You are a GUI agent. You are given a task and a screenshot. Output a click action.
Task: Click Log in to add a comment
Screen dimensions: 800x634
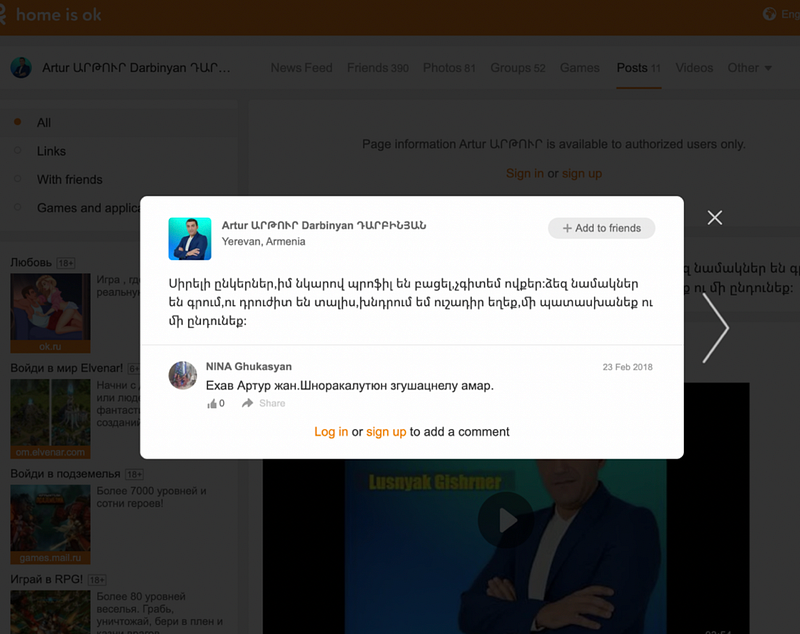tap(331, 432)
